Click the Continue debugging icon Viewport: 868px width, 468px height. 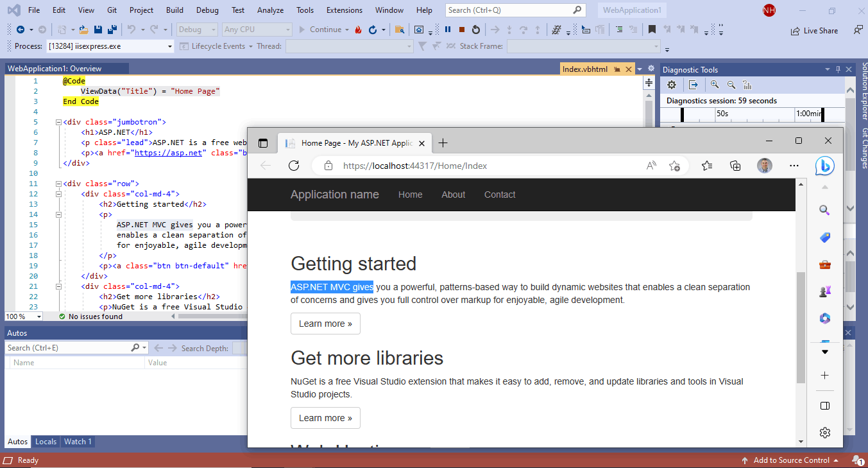click(x=325, y=30)
